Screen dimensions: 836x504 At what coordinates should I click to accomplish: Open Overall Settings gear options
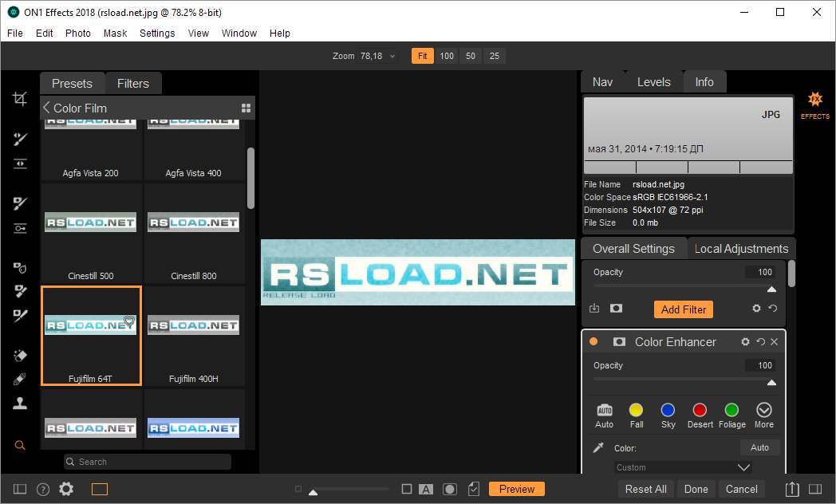click(756, 309)
